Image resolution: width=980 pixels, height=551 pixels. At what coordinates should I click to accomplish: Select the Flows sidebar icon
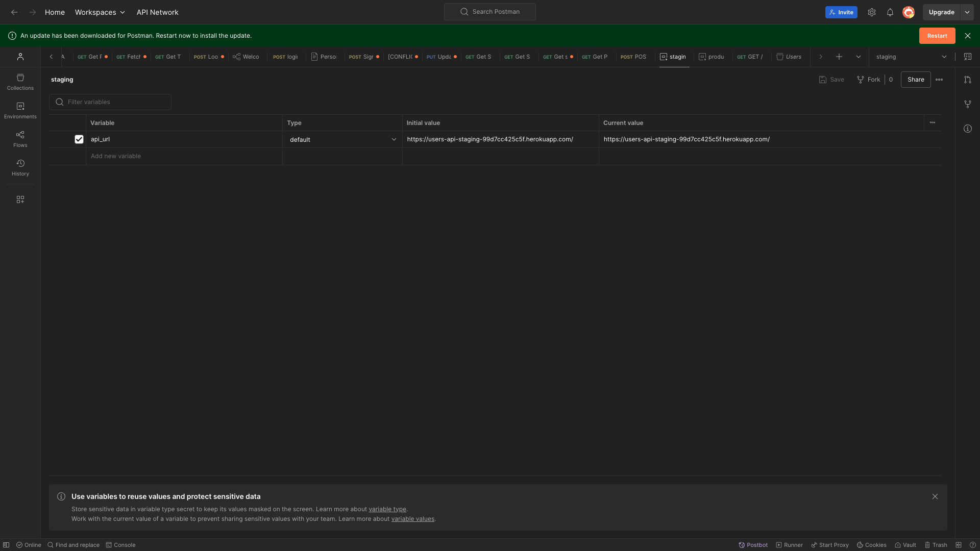[20, 138]
